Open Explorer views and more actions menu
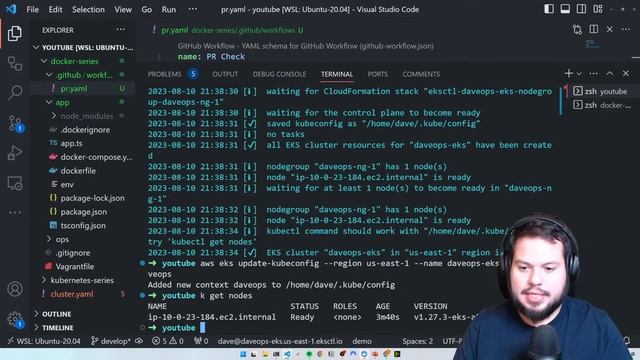The image size is (640, 360). (121, 29)
